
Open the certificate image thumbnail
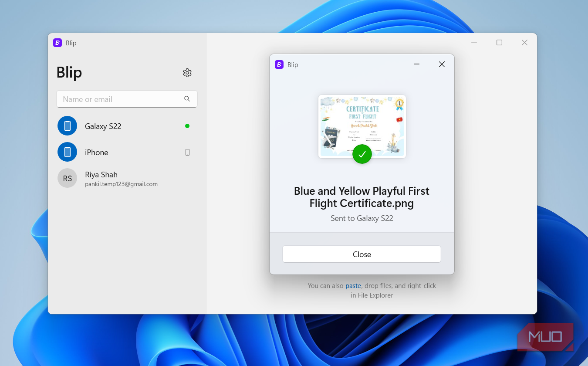[x=362, y=126]
